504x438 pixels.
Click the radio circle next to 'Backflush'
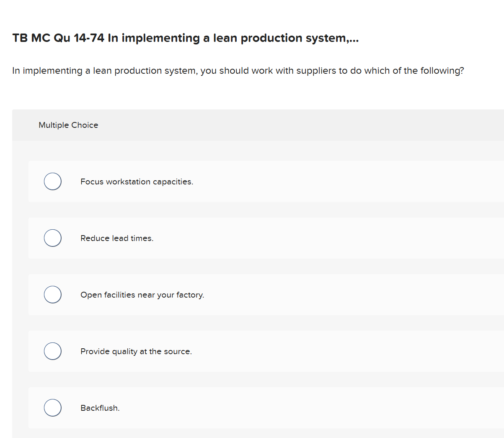(x=52, y=407)
